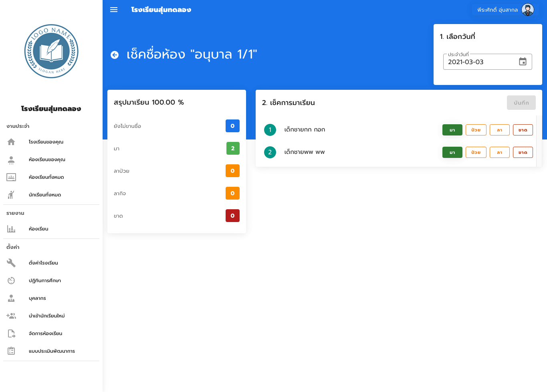The image size is (547, 392).
Task: Open แบบประเมินพัฒนาการ in sidebar
Action: 52,351
